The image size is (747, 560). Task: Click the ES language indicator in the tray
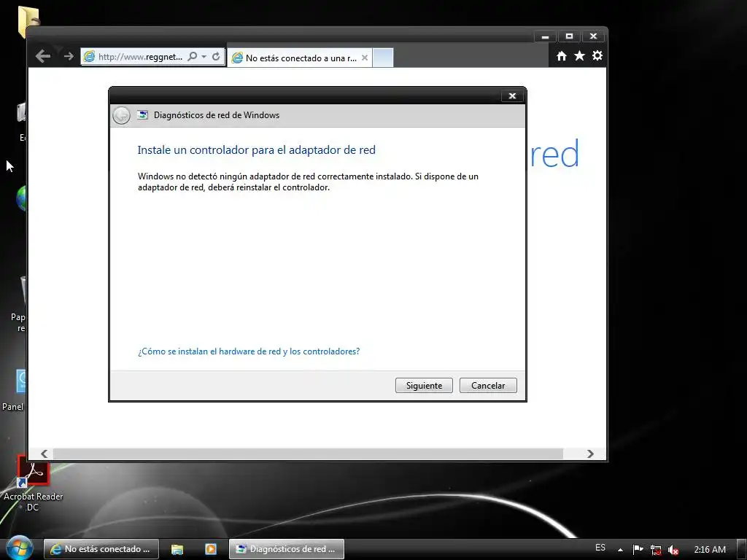[600, 548]
